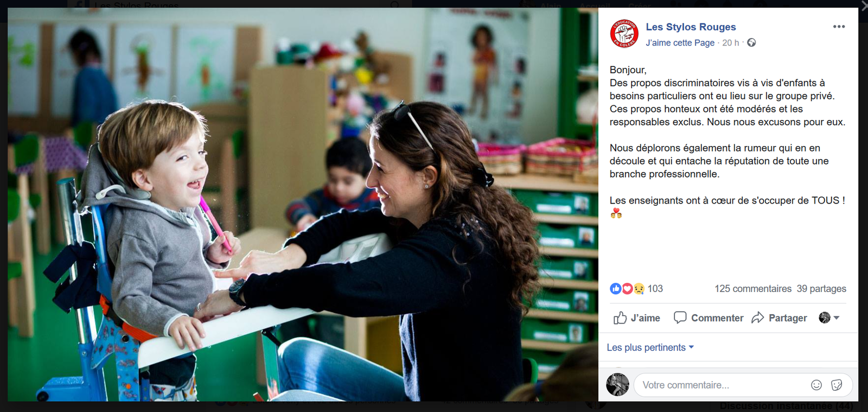
Task: Open the Les Stylos Rouges page link
Action: 691,27
